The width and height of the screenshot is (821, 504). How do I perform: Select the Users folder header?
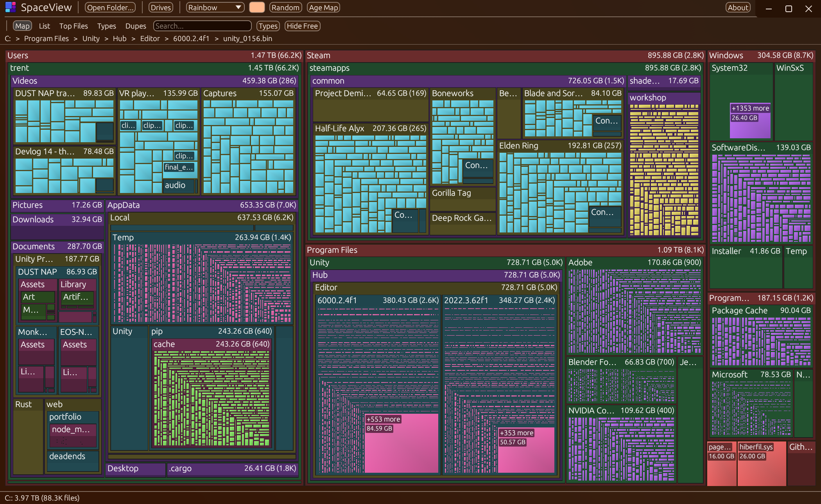[x=154, y=55]
